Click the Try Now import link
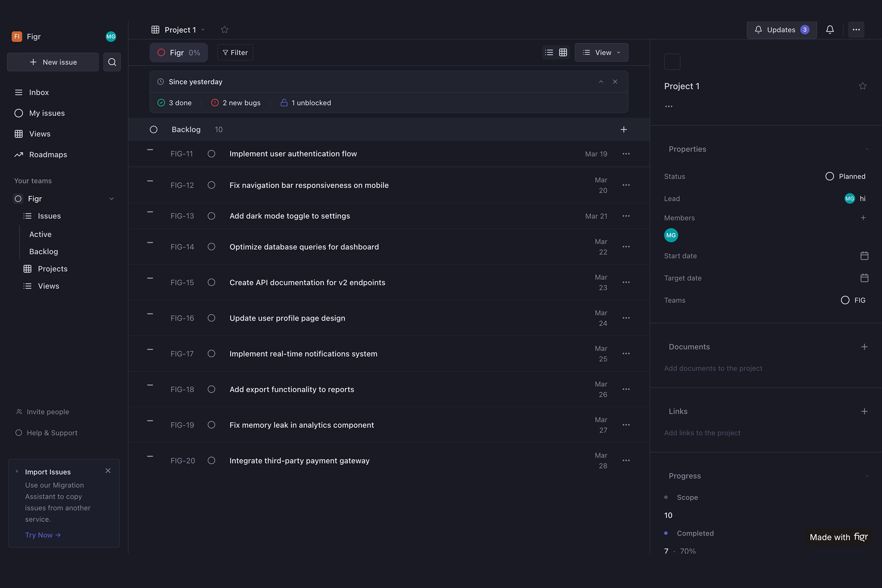The width and height of the screenshot is (882, 588). (42, 535)
